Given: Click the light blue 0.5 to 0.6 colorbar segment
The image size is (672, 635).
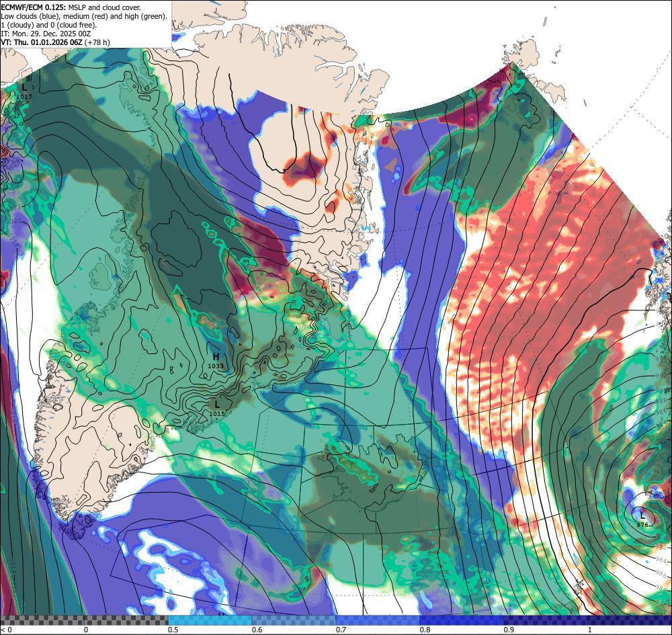Looking at the screenshot, I should [210, 620].
